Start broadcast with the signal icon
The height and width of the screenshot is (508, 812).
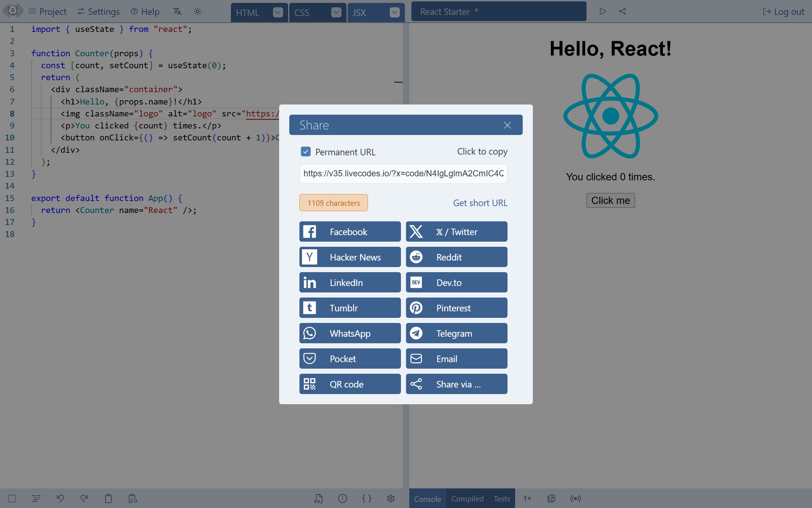[575, 498]
